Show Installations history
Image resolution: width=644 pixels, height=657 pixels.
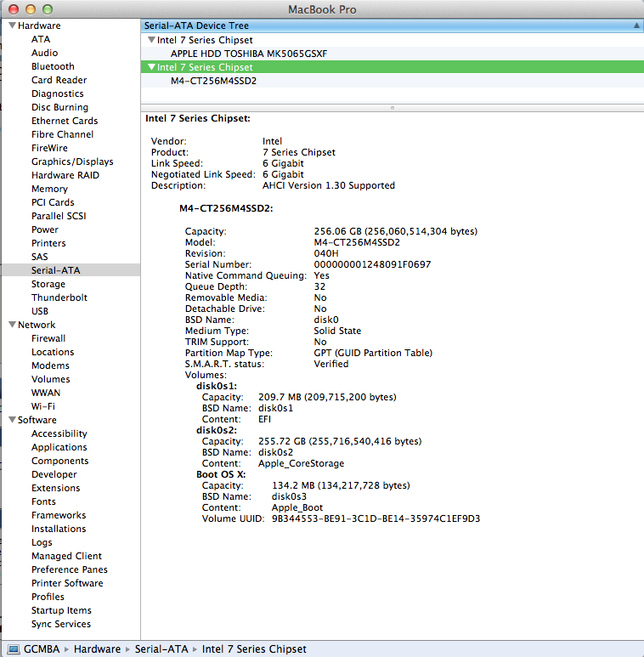pos(59,529)
